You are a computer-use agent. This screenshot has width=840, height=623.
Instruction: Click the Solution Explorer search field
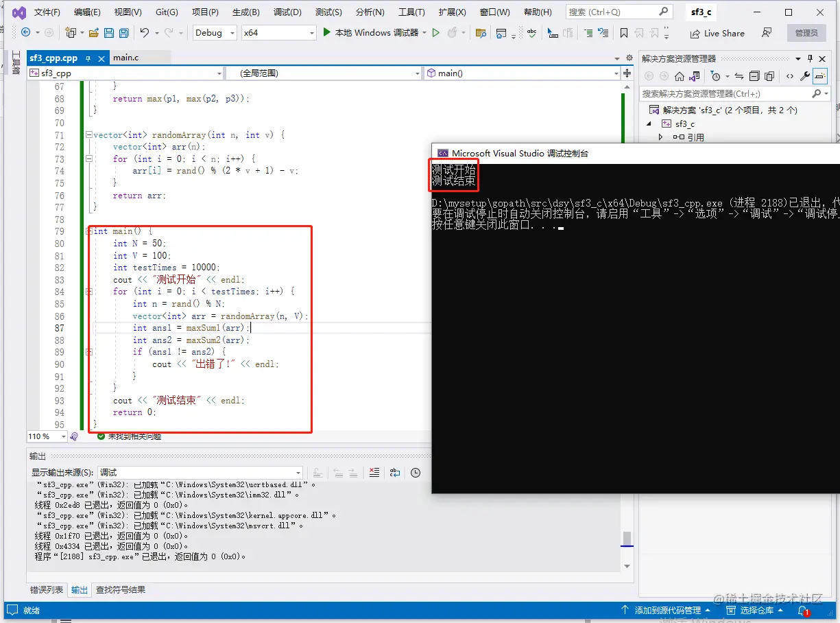[735, 93]
